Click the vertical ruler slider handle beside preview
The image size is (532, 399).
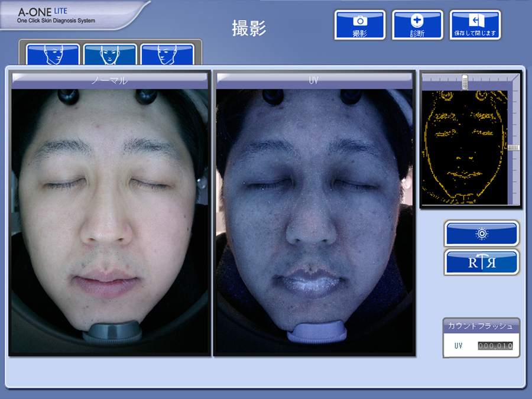pos(513,148)
